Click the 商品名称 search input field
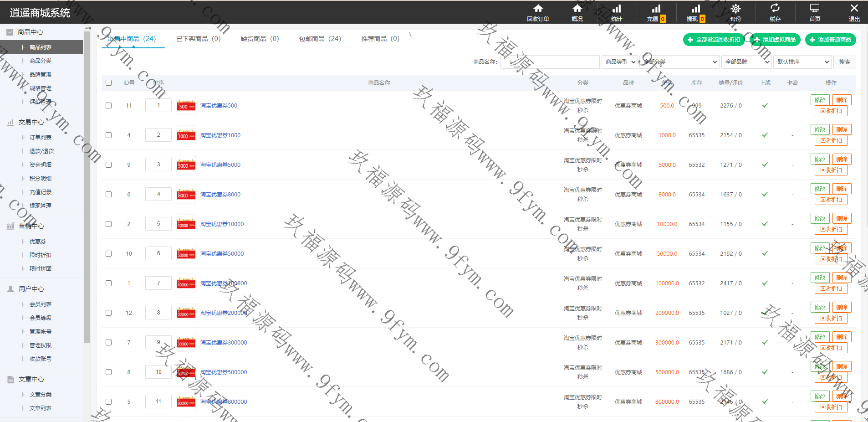868x422 pixels. click(550, 62)
